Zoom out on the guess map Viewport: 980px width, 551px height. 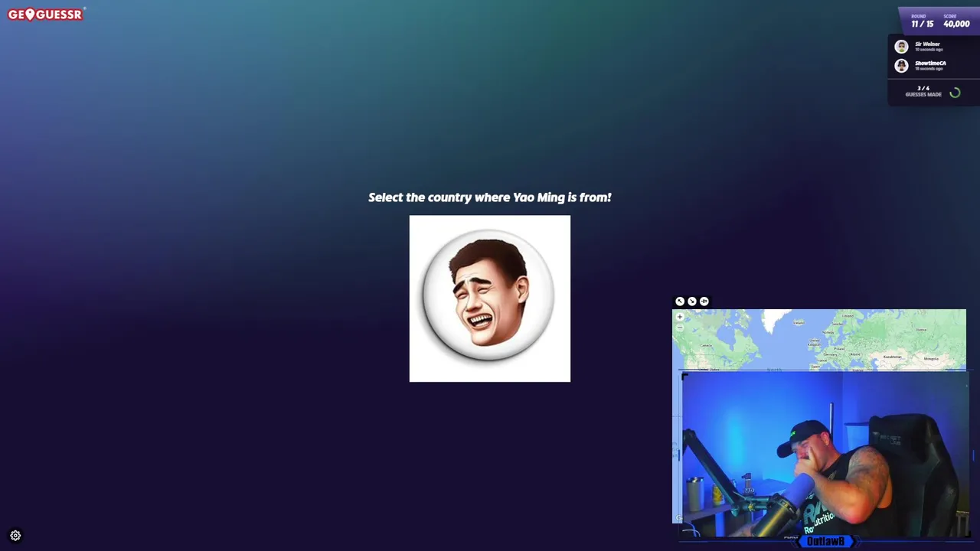tap(680, 328)
